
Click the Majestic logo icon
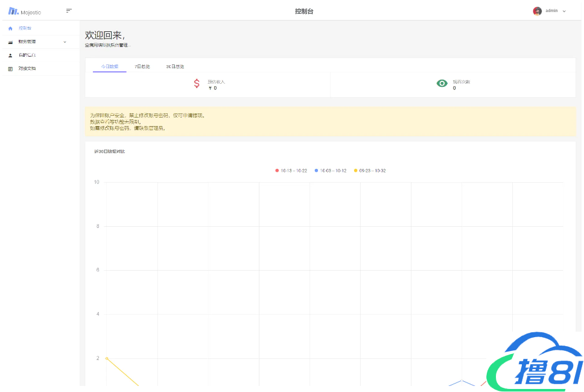point(13,11)
